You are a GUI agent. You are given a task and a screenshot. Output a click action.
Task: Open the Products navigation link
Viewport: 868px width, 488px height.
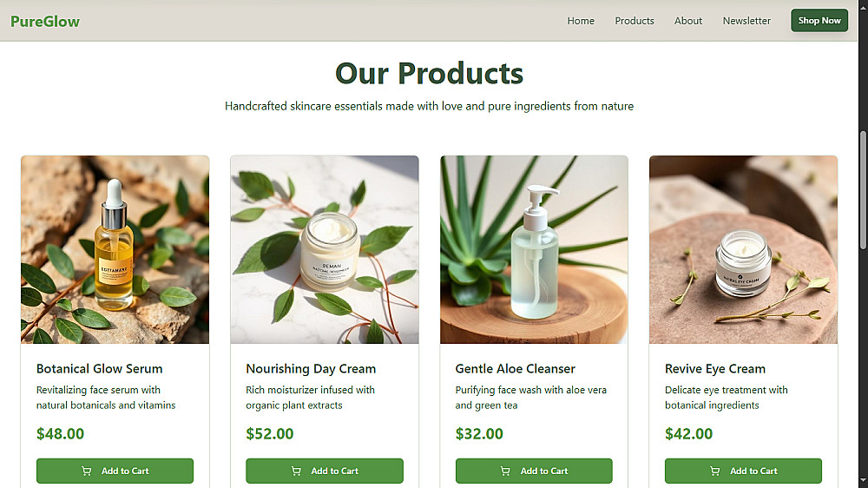[x=635, y=21]
